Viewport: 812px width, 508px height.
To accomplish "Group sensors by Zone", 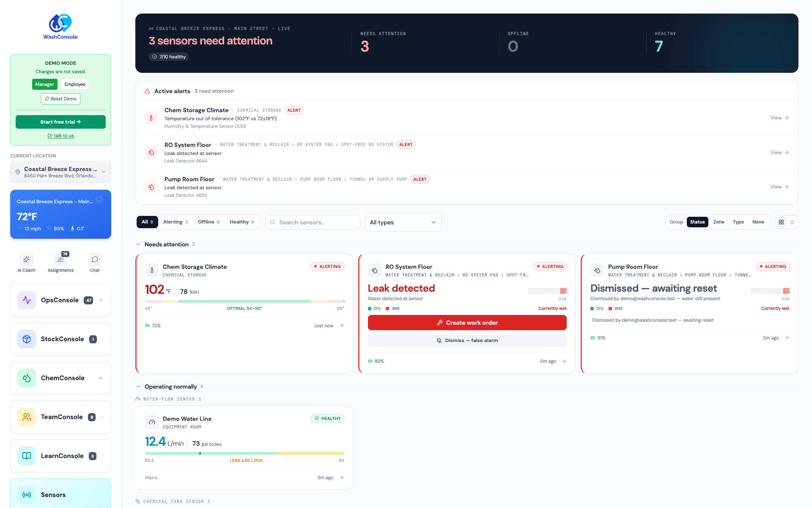I will 719,222.
